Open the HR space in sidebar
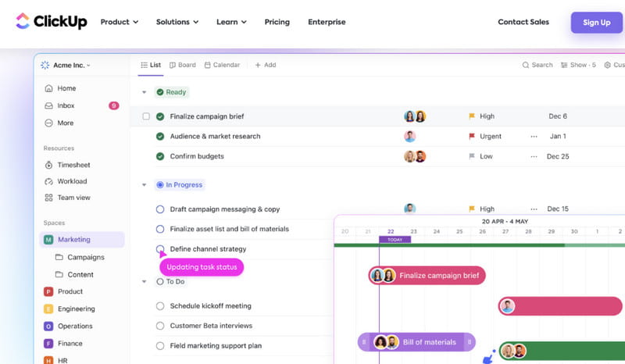This screenshot has width=625, height=364. 55,360
